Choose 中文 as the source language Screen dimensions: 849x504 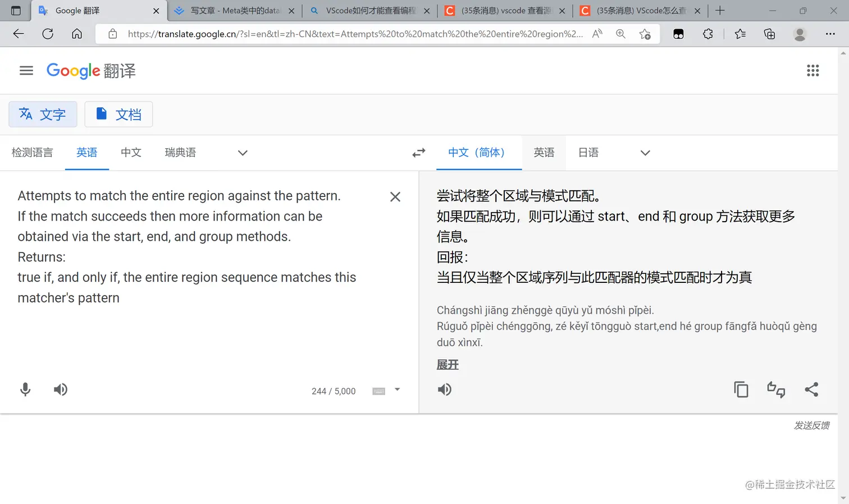click(x=131, y=153)
